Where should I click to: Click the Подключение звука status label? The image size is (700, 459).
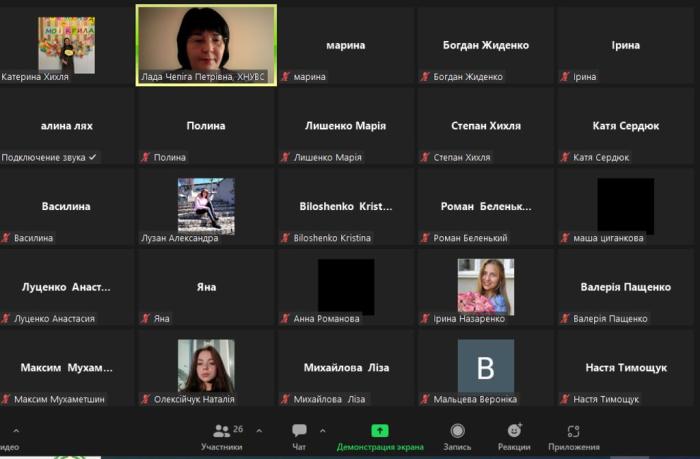point(49,157)
